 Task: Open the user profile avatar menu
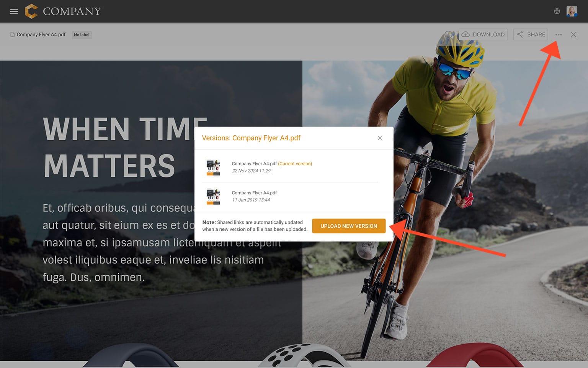point(572,11)
